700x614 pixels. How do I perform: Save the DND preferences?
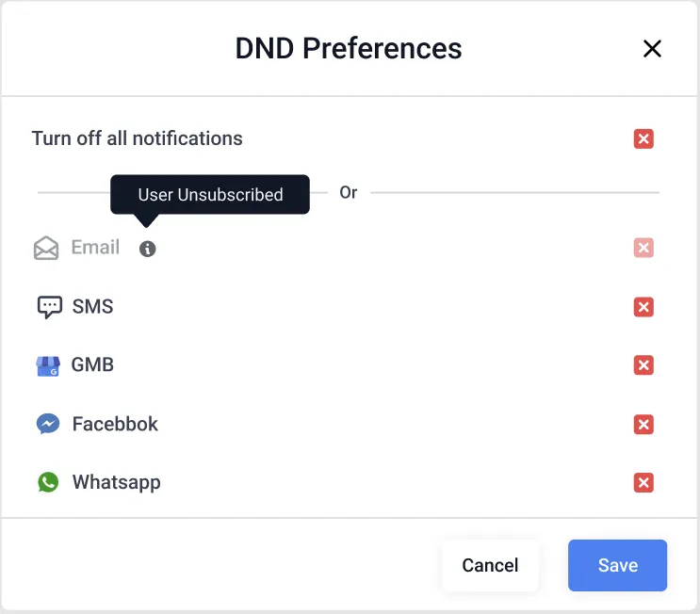617,565
